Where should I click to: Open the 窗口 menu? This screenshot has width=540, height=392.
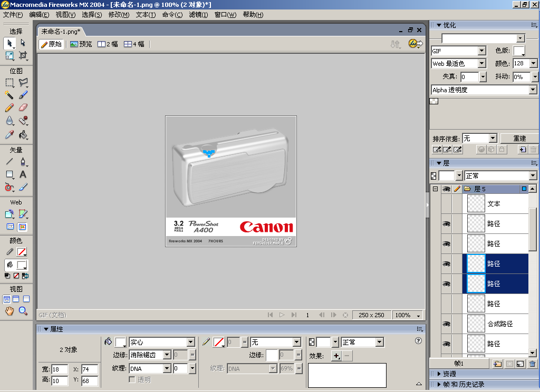coord(226,14)
